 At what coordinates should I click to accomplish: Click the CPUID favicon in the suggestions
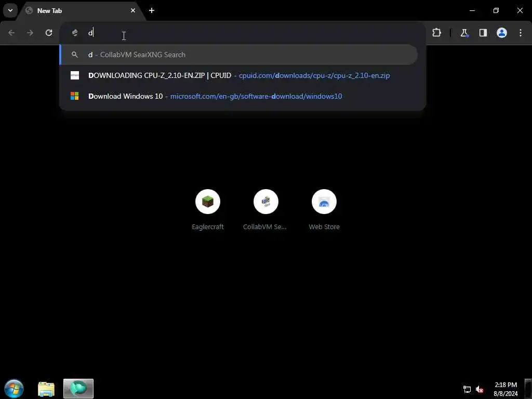(75, 75)
